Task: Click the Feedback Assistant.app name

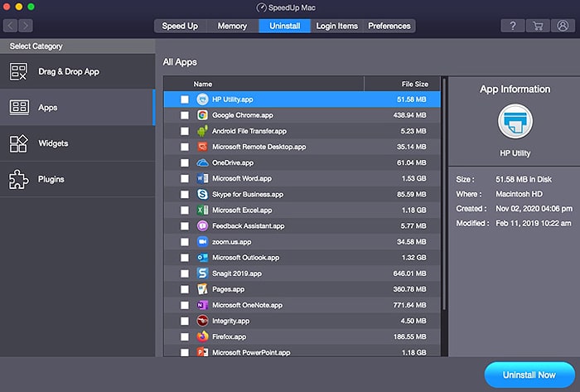Action: (x=249, y=226)
